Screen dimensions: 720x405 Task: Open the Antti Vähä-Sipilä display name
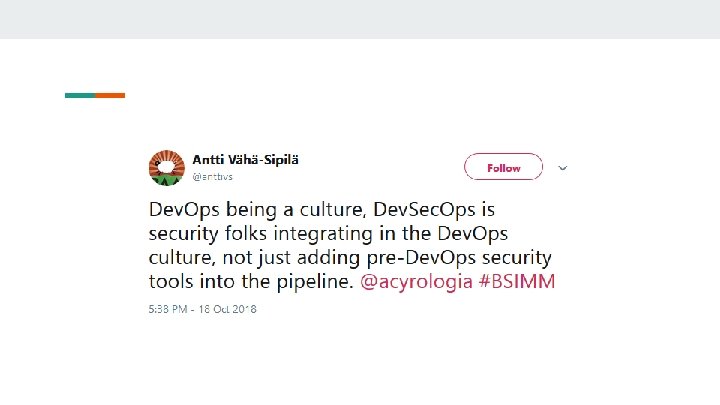(x=245, y=160)
